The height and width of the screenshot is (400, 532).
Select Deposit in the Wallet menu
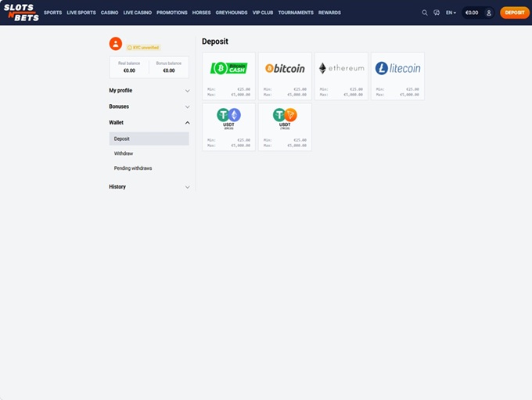click(x=149, y=139)
